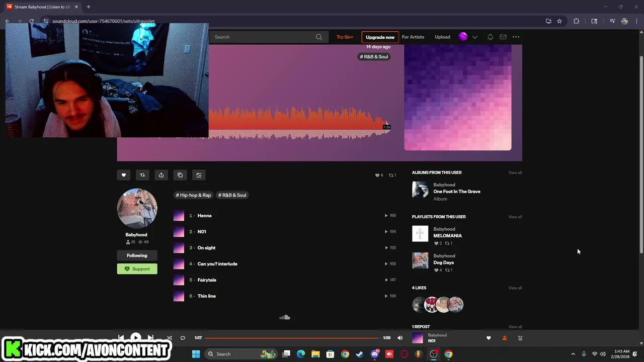
Task: Reload the browser page
Action: click(31, 21)
